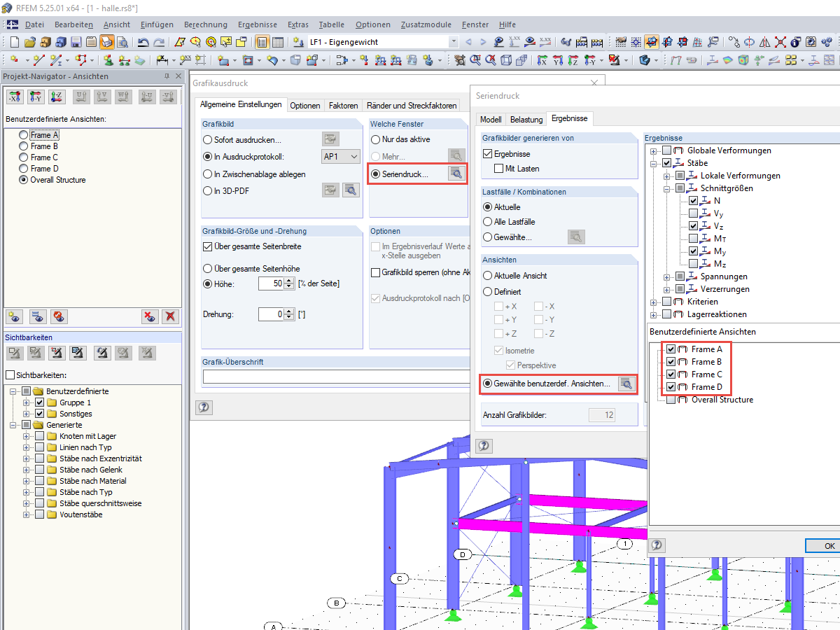Collapse the Stäbe results tree node
Screen dimensions: 840x630
[x=654, y=163]
